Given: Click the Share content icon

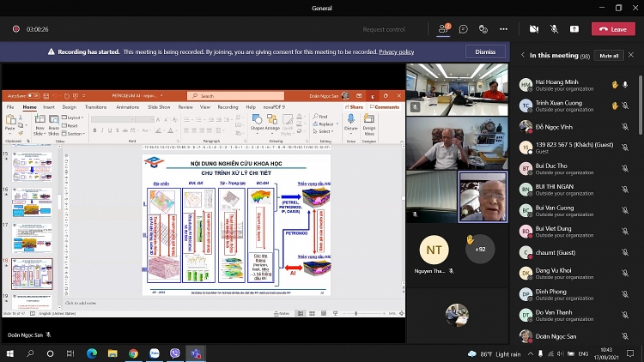Looking at the screenshot, I should coord(574,29).
